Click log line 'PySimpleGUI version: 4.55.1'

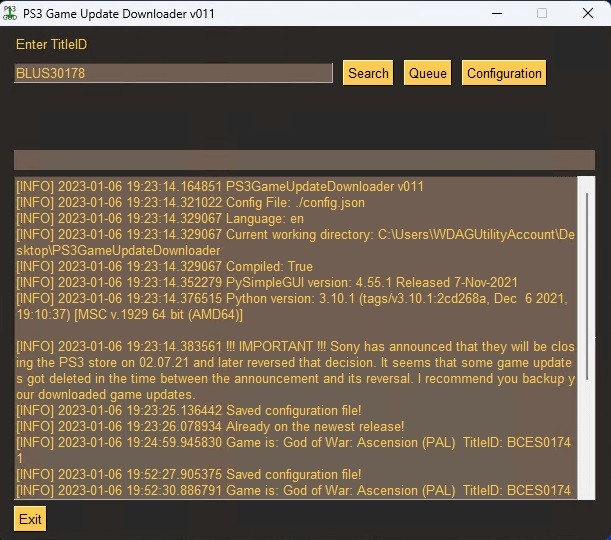point(267,282)
